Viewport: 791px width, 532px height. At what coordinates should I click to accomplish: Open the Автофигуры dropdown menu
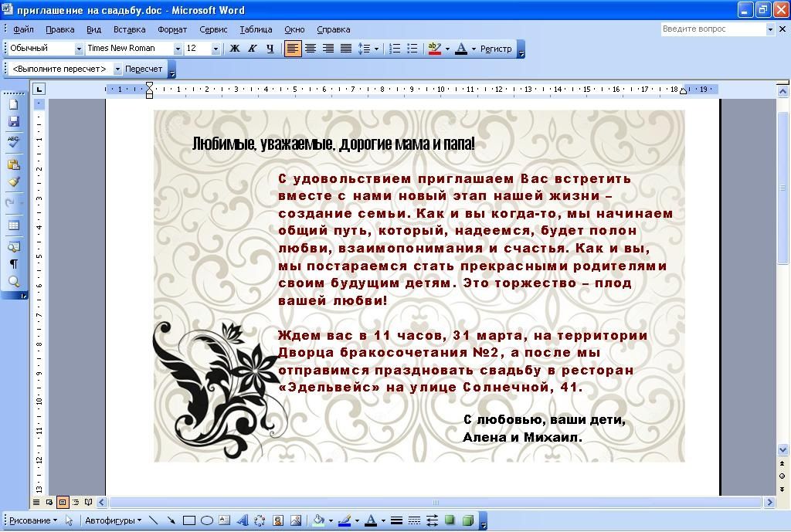113,520
